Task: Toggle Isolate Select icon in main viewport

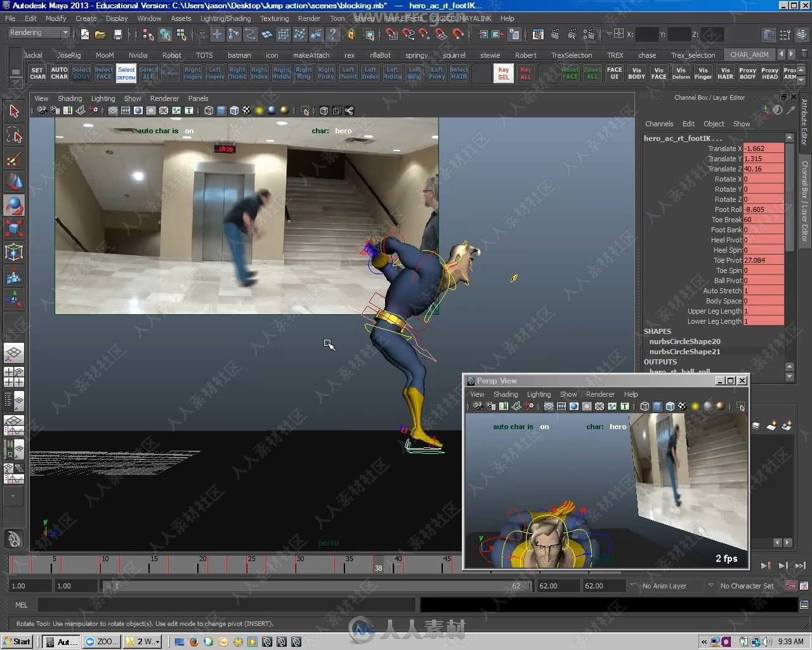Action: click(304, 110)
